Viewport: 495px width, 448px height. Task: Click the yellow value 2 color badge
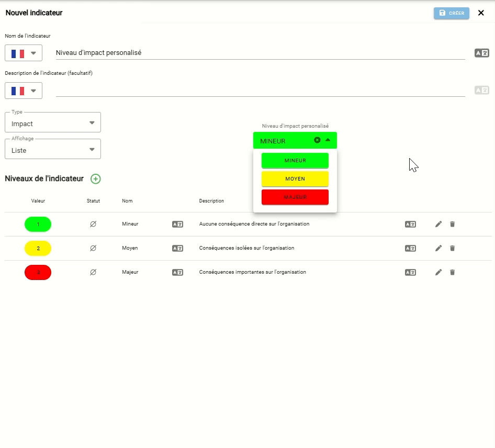click(x=38, y=248)
